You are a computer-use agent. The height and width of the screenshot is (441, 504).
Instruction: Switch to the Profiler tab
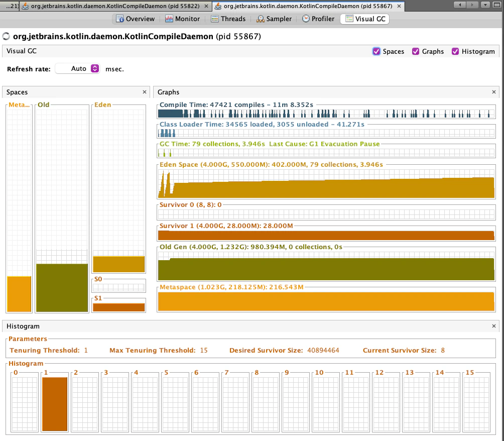tap(318, 19)
